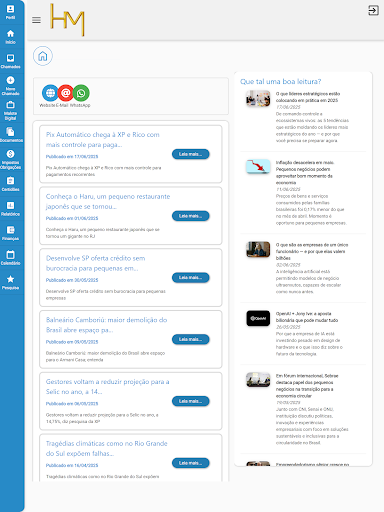Open the Website globe icon

pos(50,93)
